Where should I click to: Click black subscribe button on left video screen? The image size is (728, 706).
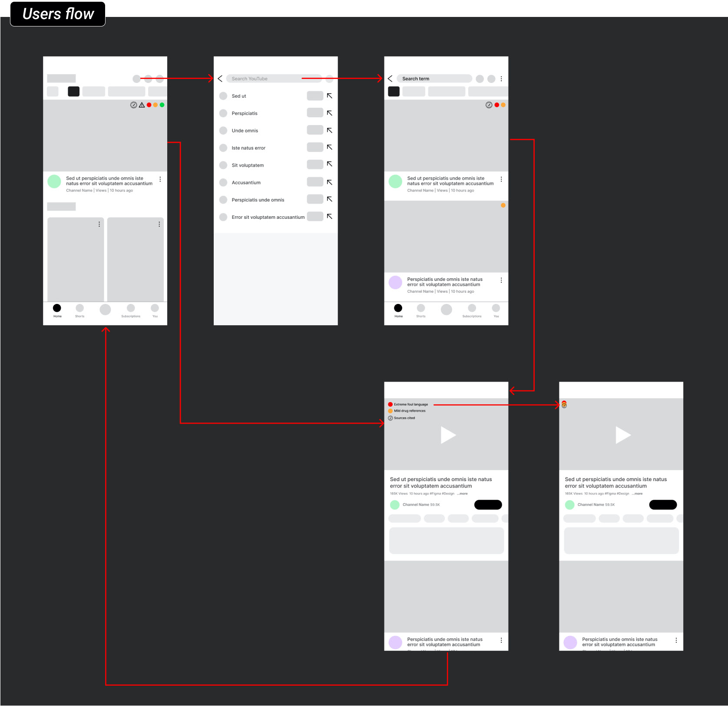(x=488, y=505)
